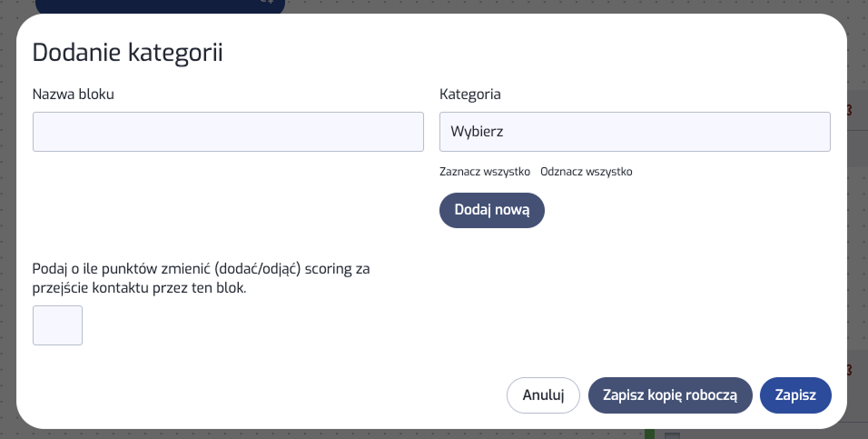Viewport: 868px width, 439px height.
Task: Click the upper red '3' behind dialog
Action: coord(849,111)
